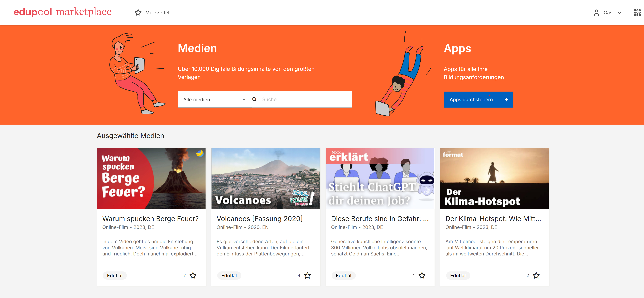Open title Volcanoes [Fassung 2020]

pos(259,219)
